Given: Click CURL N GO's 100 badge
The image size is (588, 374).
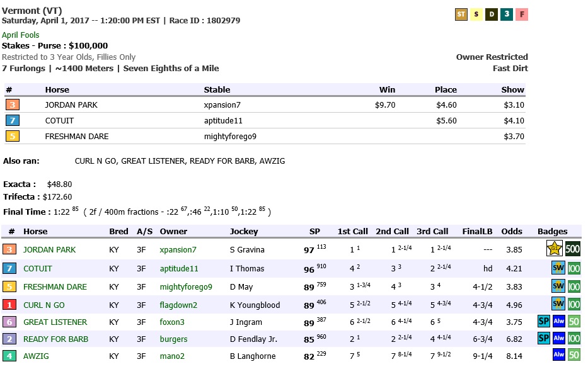Looking at the screenshot, I should point(574,304).
